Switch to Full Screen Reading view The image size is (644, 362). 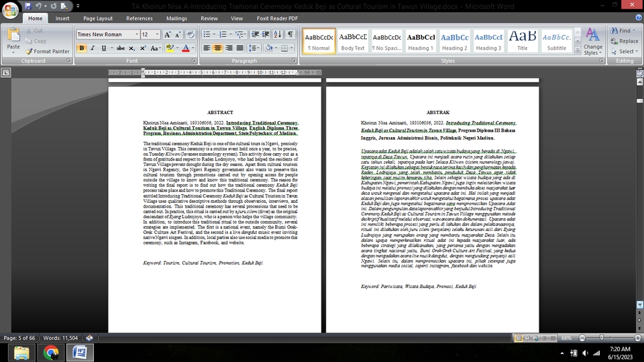pos(527,338)
